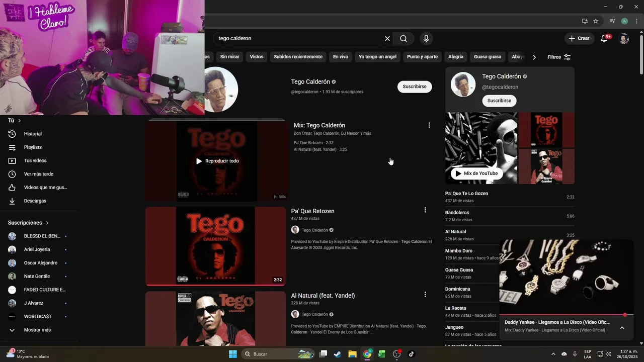644x362 pixels.
Task: Open TikTok from the taskbar
Action: [x=411, y=354]
